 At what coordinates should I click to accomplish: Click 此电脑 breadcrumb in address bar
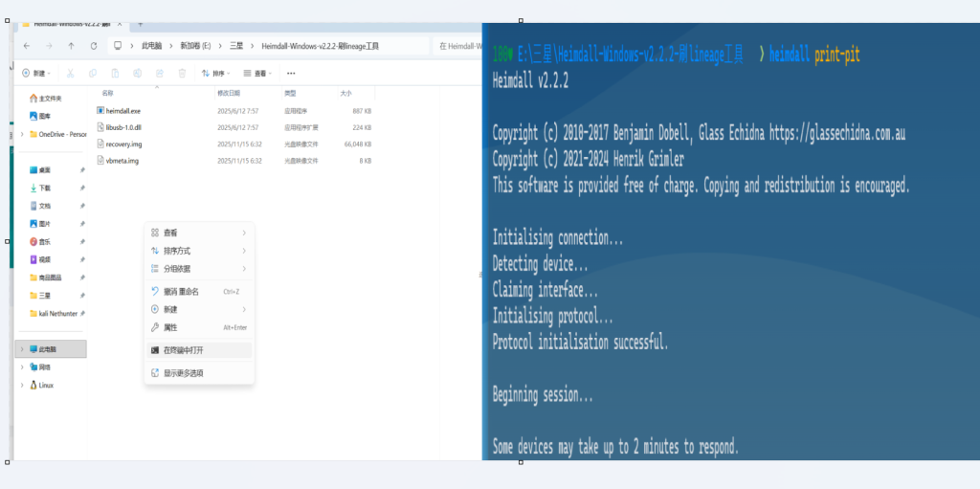(x=152, y=46)
